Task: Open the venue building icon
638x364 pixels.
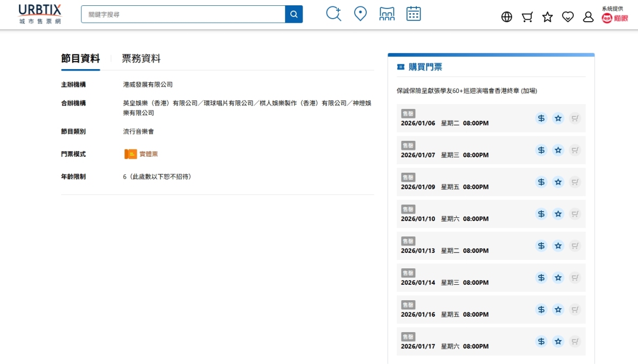Action: tap(387, 14)
